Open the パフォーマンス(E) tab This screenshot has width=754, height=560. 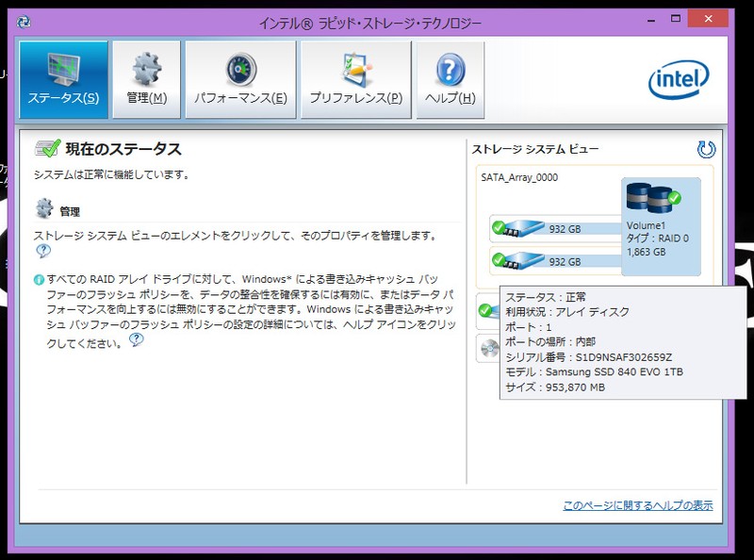[240, 79]
